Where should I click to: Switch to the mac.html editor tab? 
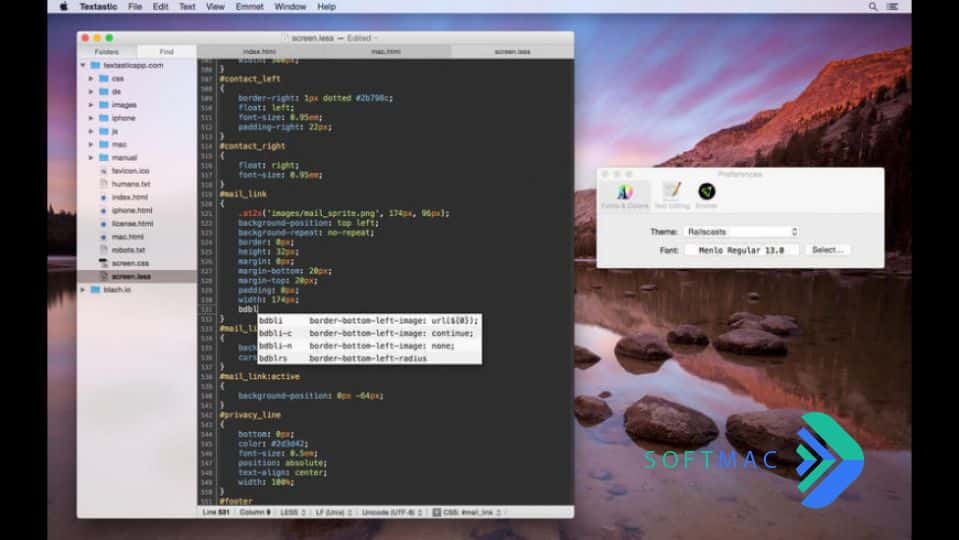coord(387,52)
